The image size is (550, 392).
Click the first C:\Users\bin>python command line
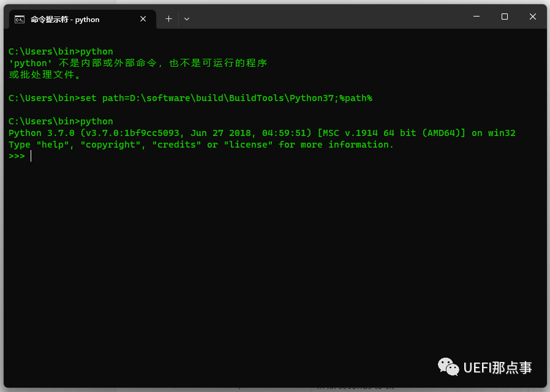[x=61, y=51]
